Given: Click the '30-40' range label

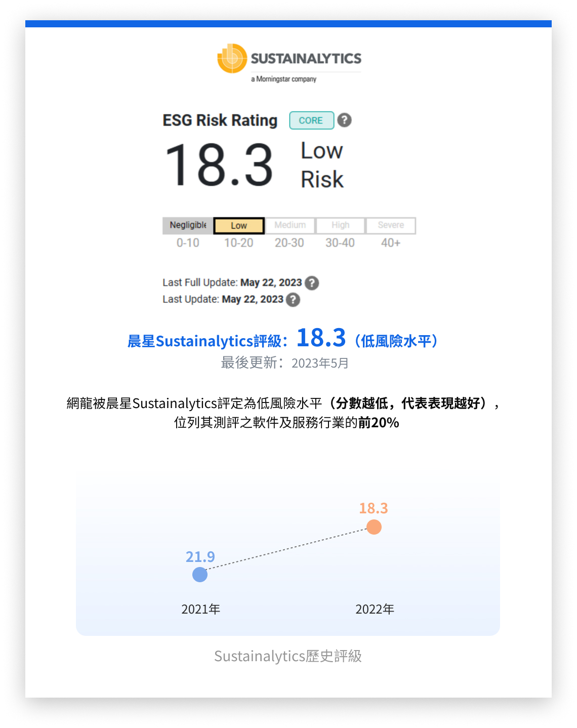Looking at the screenshot, I should [340, 243].
